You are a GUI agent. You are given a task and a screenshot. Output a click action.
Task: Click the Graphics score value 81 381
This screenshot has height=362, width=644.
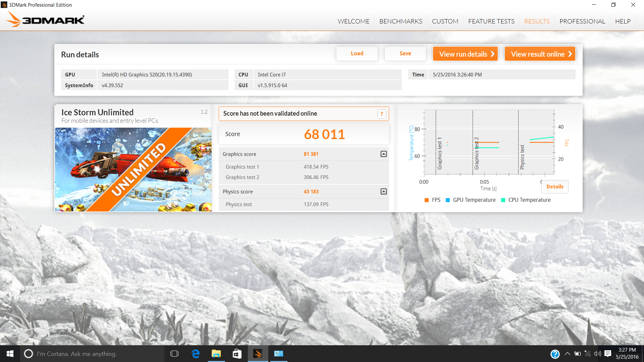tap(311, 154)
